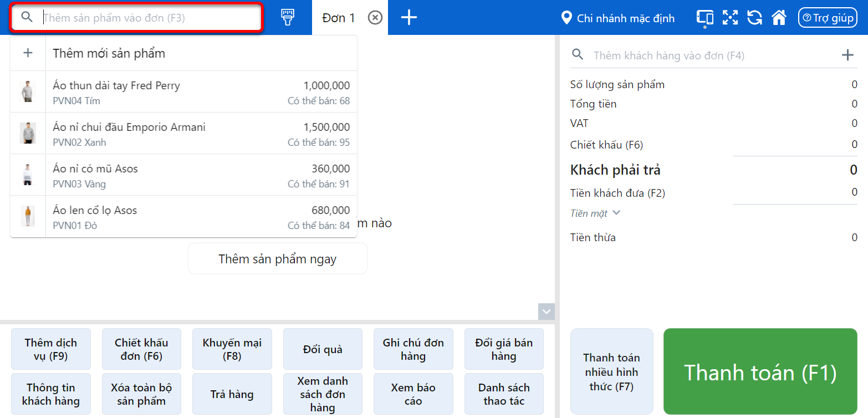Collapse the quick actions panel arrow

pos(547,312)
